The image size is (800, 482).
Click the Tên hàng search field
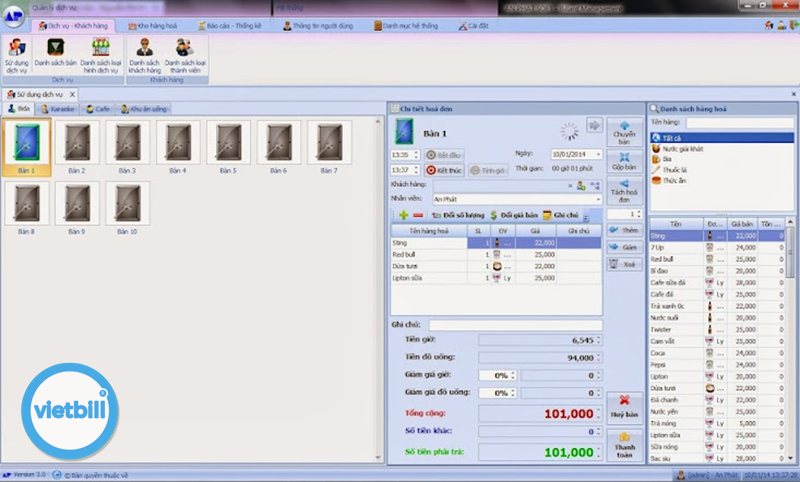pyautogui.click(x=738, y=123)
